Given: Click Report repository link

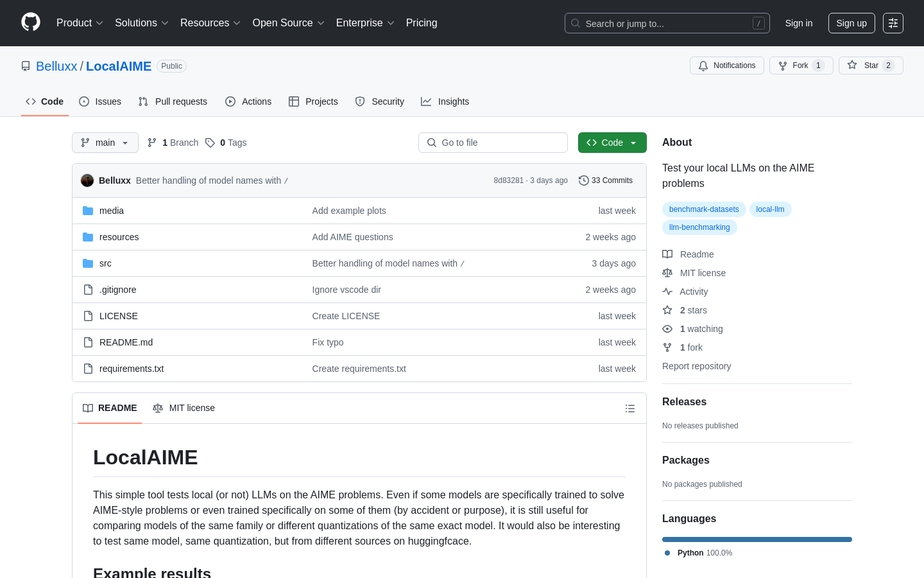Looking at the screenshot, I should [696, 366].
